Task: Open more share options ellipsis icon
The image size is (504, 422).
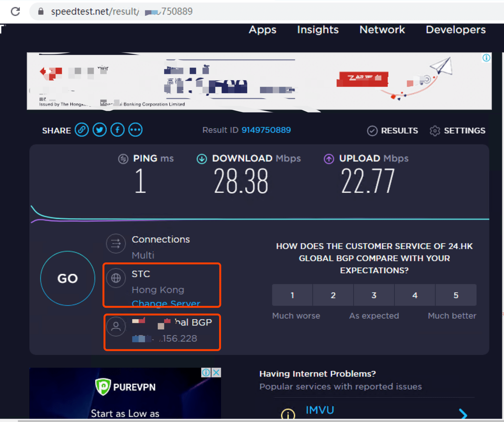Action: coord(135,130)
